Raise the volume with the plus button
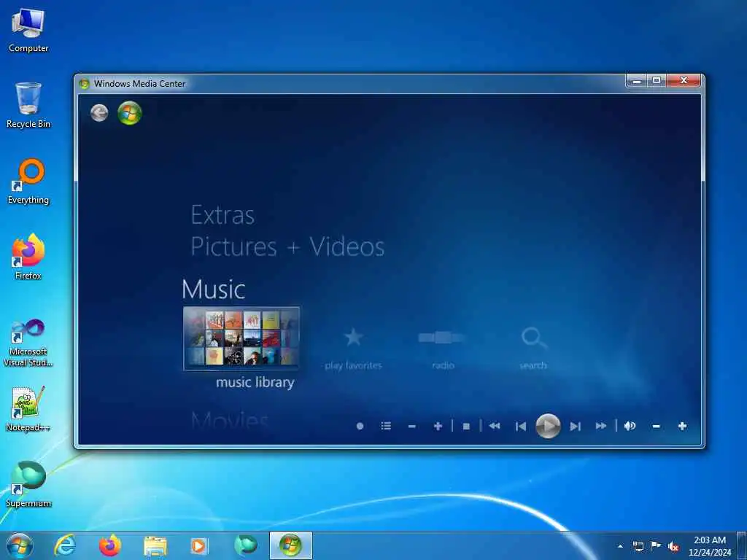 pyautogui.click(x=682, y=426)
